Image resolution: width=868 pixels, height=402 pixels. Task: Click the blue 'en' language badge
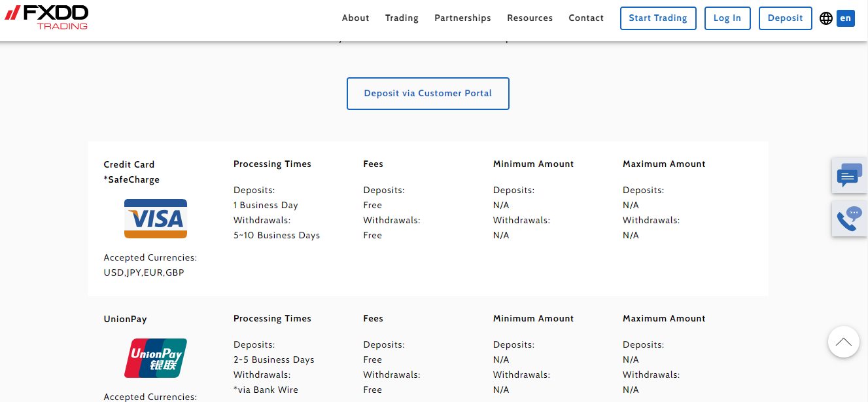[846, 18]
